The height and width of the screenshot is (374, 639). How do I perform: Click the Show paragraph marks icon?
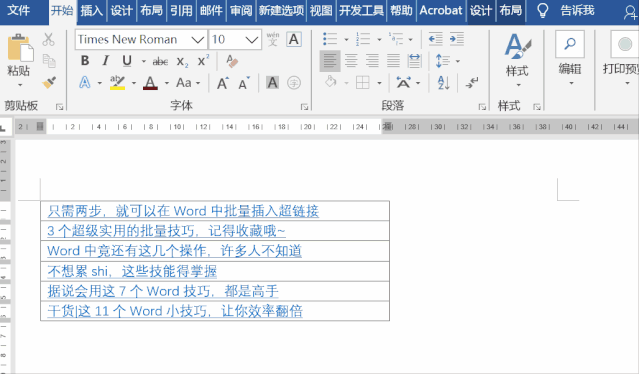click(472, 83)
